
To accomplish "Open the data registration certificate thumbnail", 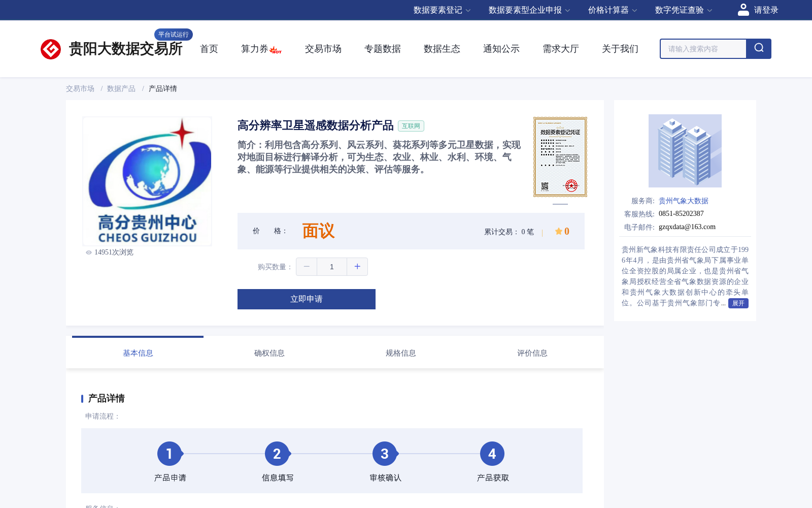I will click(560, 157).
